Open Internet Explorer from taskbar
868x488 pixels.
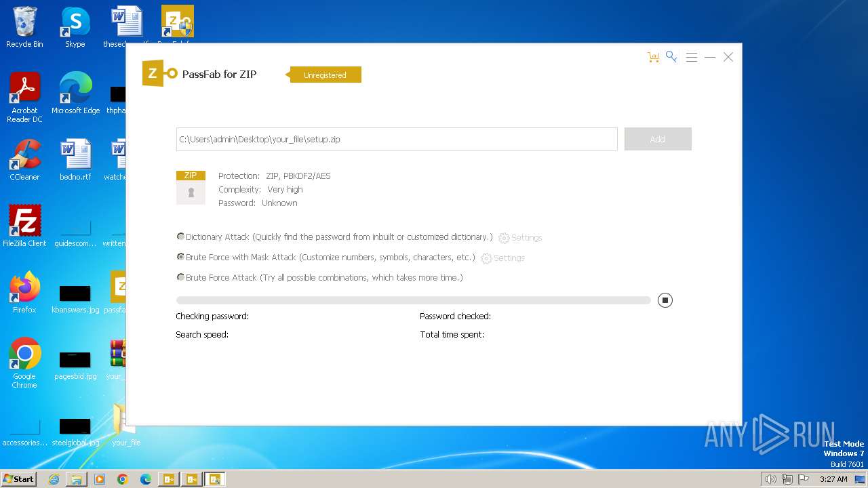coord(54,479)
